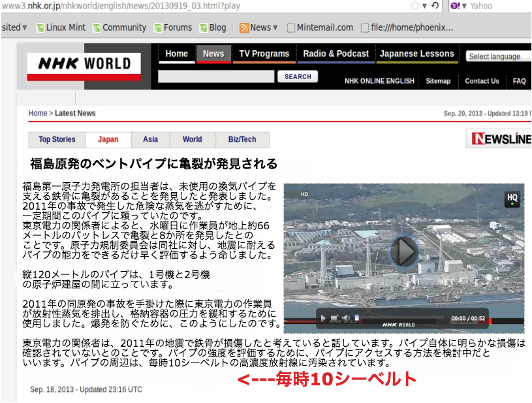532x403 pixels.
Task: Click the NEWSLINE banner
Action: pyautogui.click(x=499, y=138)
